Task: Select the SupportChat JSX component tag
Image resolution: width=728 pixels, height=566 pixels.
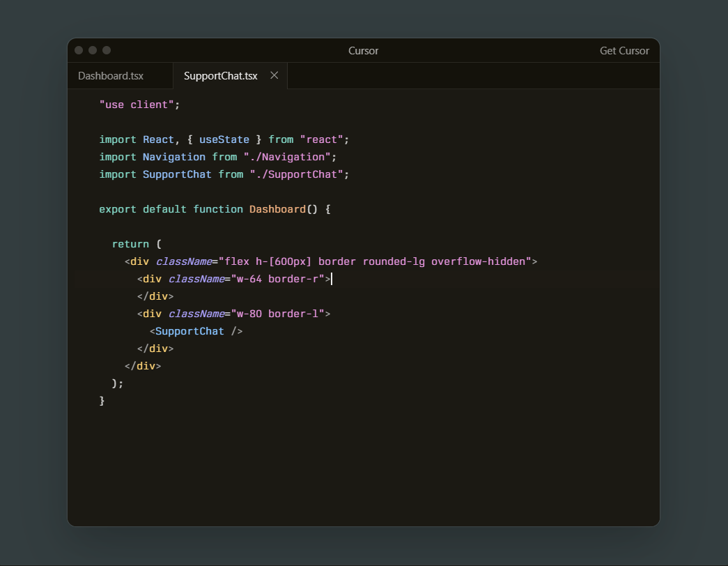Action: pos(196,330)
